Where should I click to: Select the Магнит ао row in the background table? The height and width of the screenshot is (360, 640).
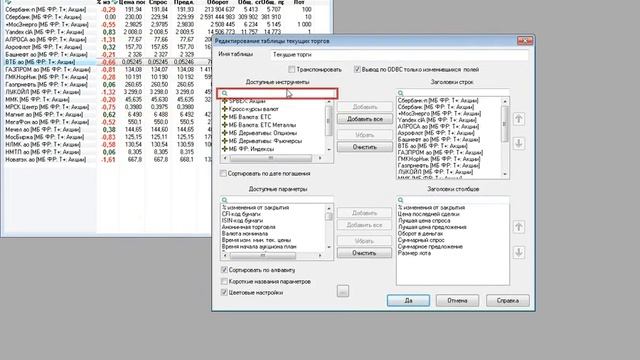click(106, 115)
